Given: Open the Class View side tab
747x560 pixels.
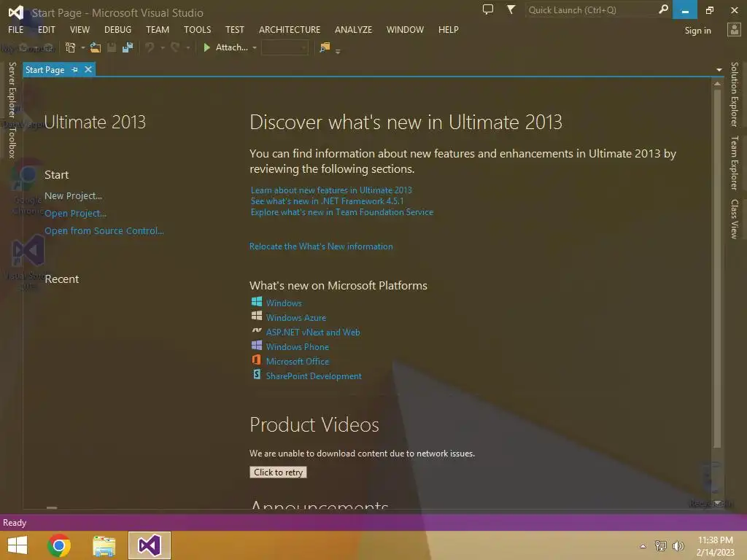Looking at the screenshot, I should click(x=734, y=219).
